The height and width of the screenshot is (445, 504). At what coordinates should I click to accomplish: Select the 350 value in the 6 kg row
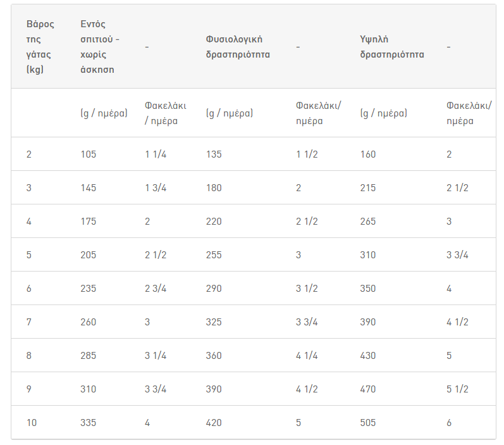pos(367,288)
